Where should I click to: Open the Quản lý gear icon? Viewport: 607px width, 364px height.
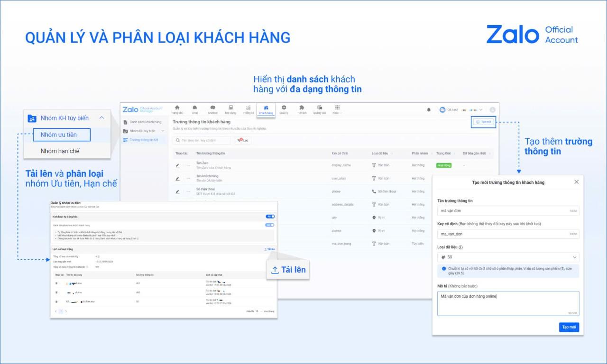(284, 108)
